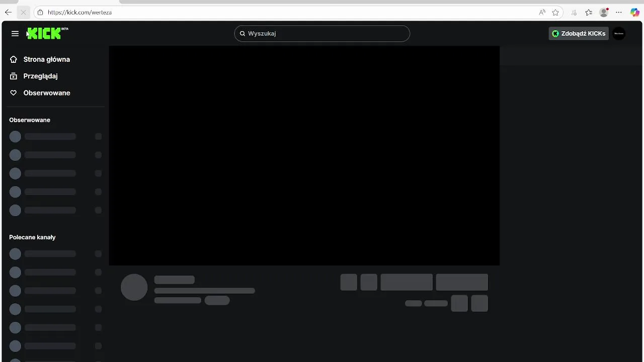Stop loading the page
644x362 pixels.
click(x=23, y=12)
